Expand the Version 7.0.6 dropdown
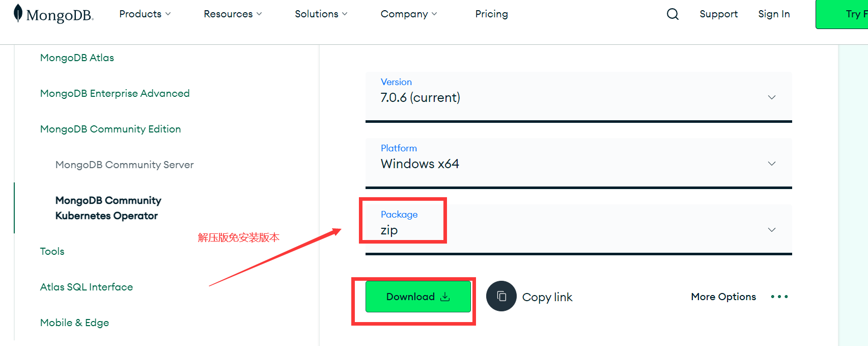The height and width of the screenshot is (346, 868). pos(579,97)
